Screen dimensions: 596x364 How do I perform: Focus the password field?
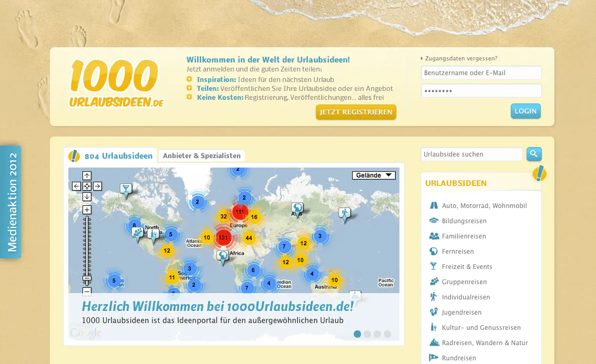481,91
